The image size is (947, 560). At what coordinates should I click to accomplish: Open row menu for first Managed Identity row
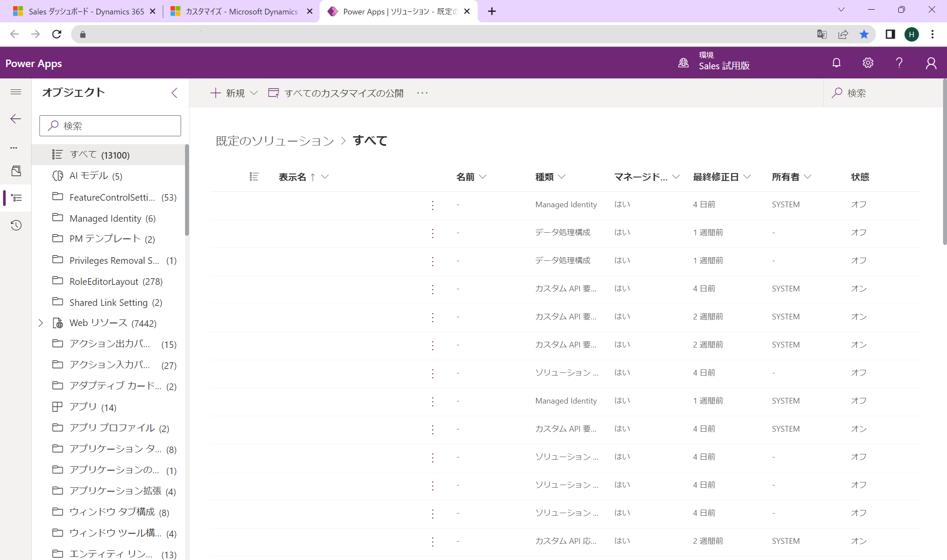pos(433,205)
